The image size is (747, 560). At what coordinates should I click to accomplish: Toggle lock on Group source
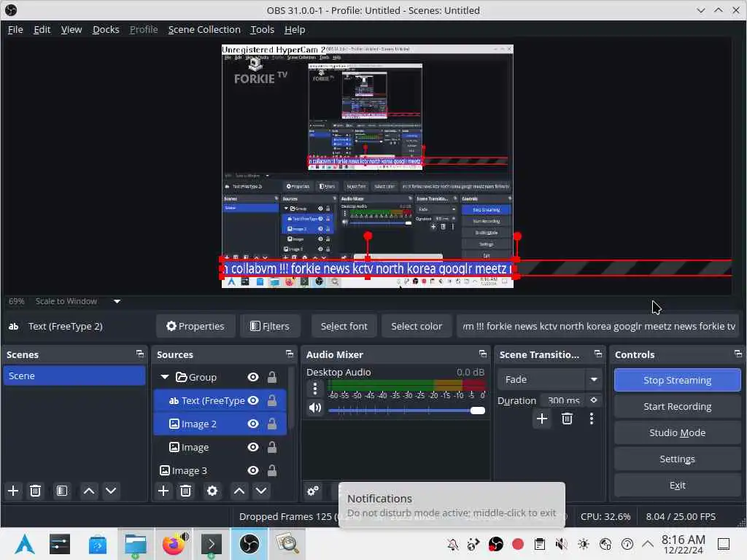[272, 377]
